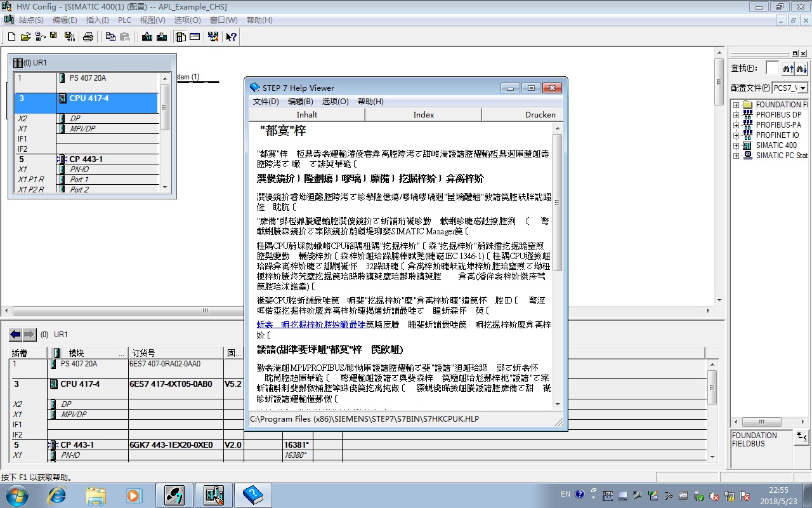Screen dimensions: 812x508
Task: Click the New document toolbar icon
Action: point(11,37)
